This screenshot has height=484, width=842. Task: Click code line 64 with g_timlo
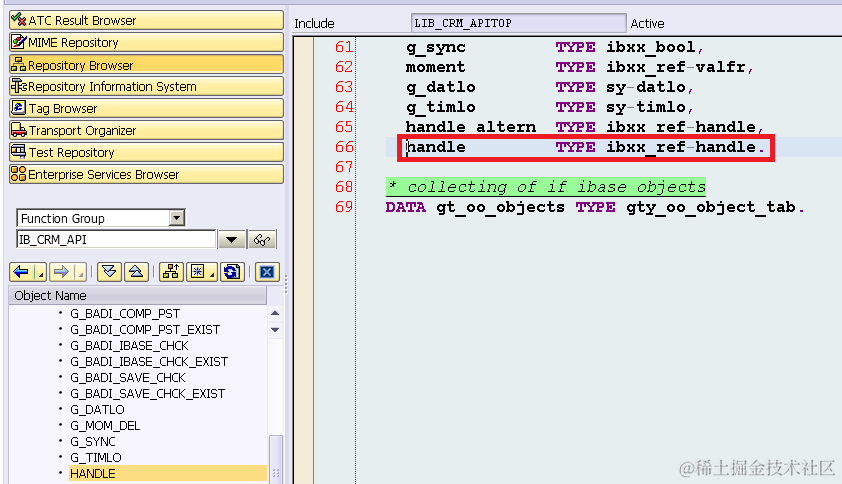549,107
